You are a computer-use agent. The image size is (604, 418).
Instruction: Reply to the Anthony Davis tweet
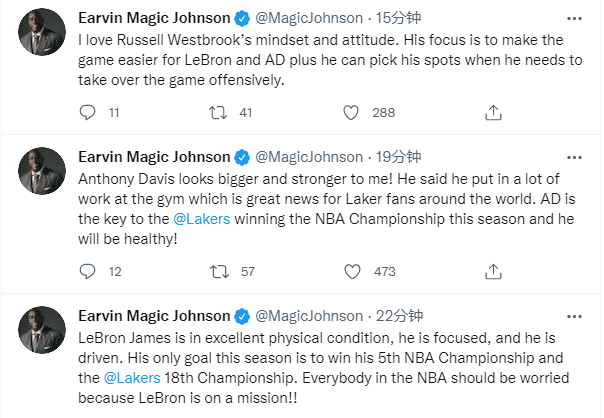(x=86, y=270)
